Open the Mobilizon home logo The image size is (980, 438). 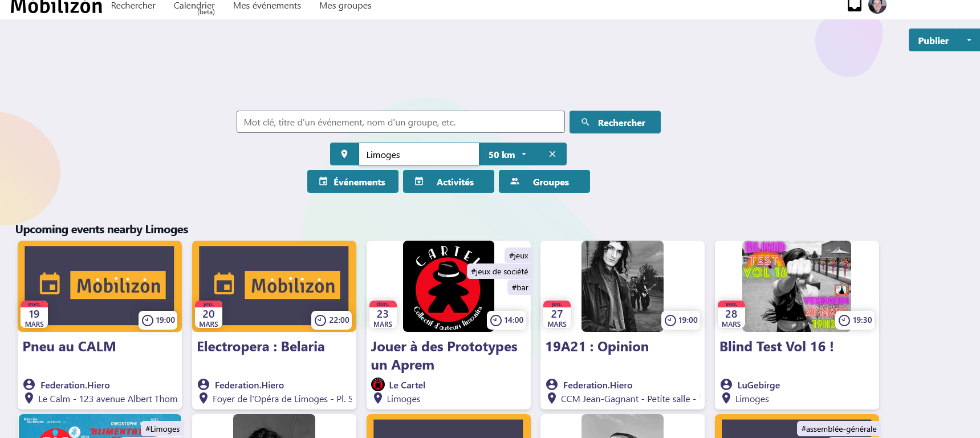click(x=56, y=6)
